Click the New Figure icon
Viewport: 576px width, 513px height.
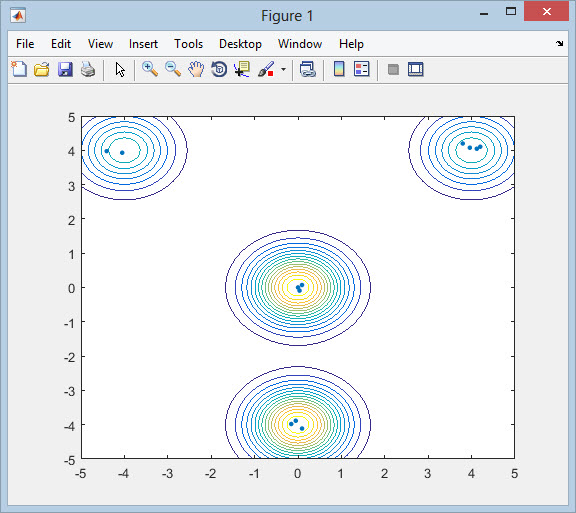(19, 69)
